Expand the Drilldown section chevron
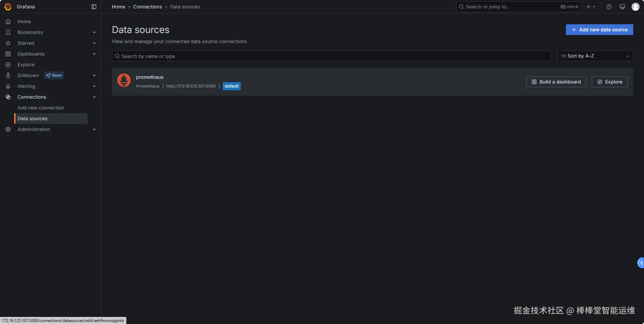Image resolution: width=644 pixels, height=324 pixels. pos(94,75)
